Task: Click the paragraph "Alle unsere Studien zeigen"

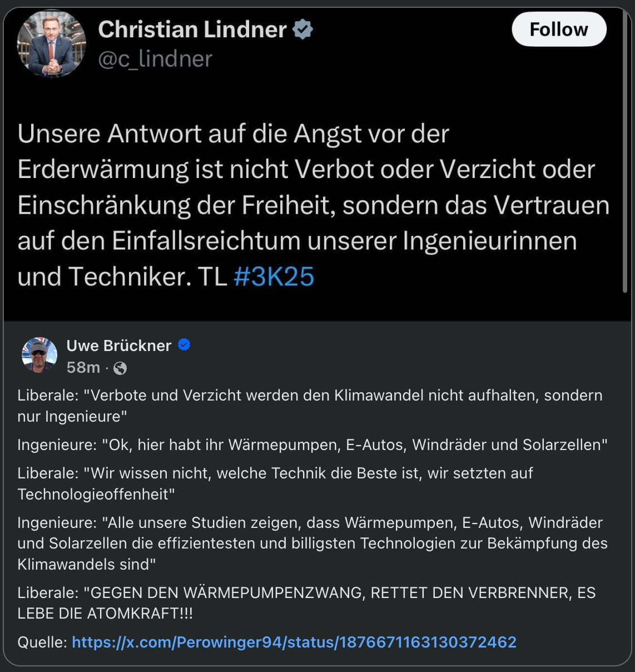Action: [312, 543]
